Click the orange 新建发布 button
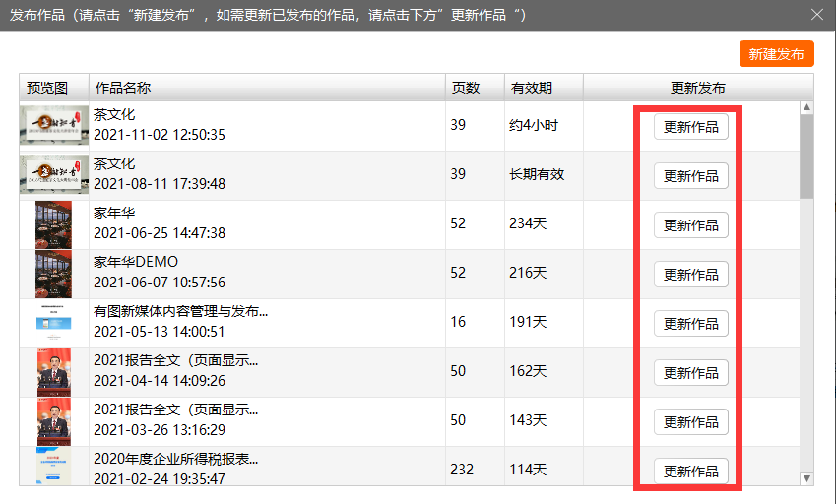The image size is (836, 504). pyautogui.click(x=776, y=54)
